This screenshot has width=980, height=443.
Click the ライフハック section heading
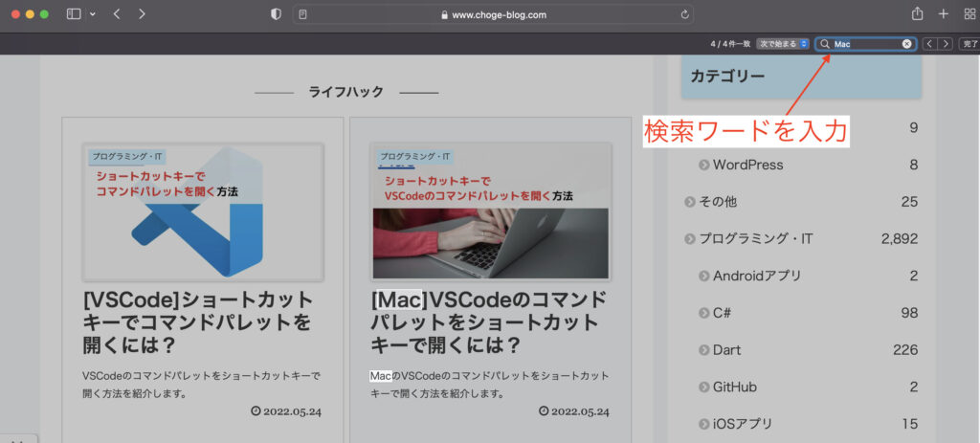[x=345, y=92]
